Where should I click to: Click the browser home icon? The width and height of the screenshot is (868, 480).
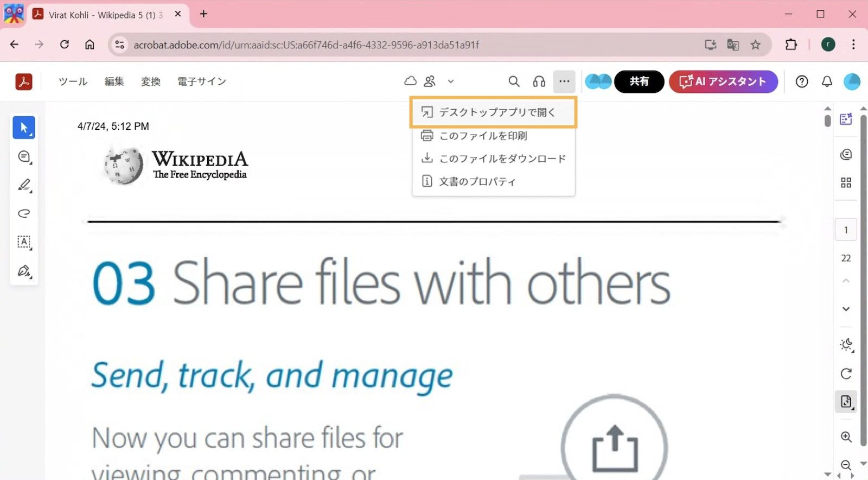click(x=90, y=45)
